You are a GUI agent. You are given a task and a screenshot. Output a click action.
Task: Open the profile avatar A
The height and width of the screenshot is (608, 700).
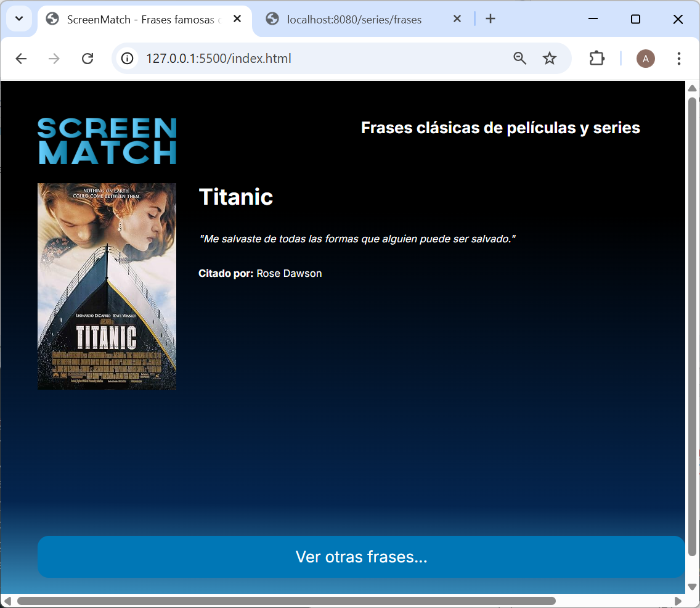tap(646, 59)
